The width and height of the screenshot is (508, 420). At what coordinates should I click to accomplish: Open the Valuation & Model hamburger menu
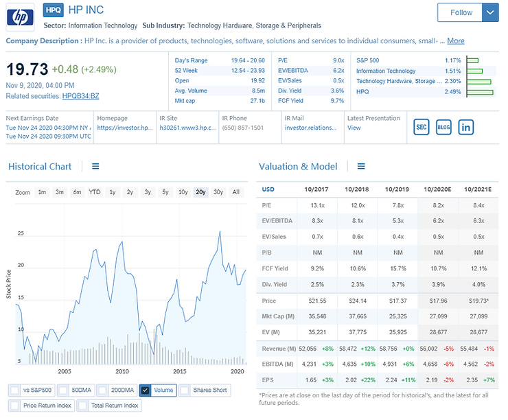coord(361,166)
